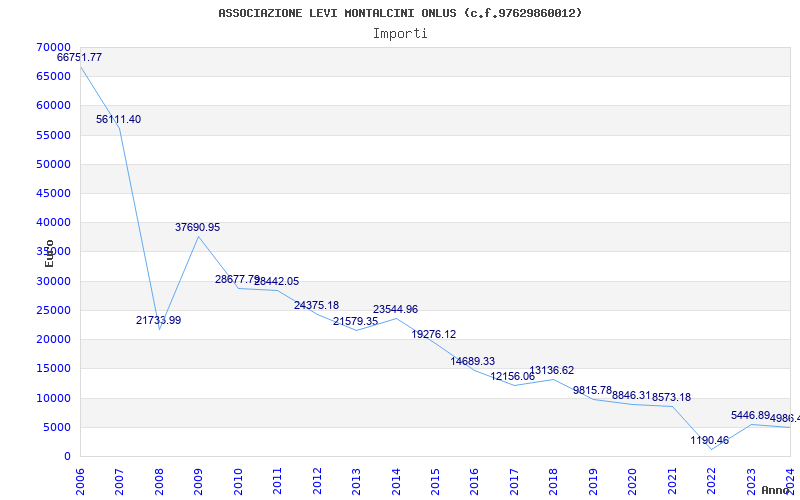The image size is (800, 500).
Task: Select year 2007 on x-axis
Action: point(119,481)
